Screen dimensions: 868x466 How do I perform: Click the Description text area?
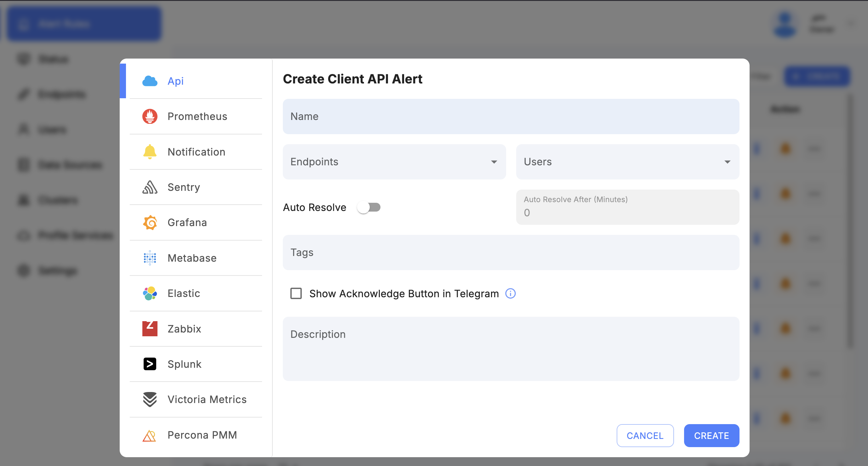pyautogui.click(x=511, y=349)
